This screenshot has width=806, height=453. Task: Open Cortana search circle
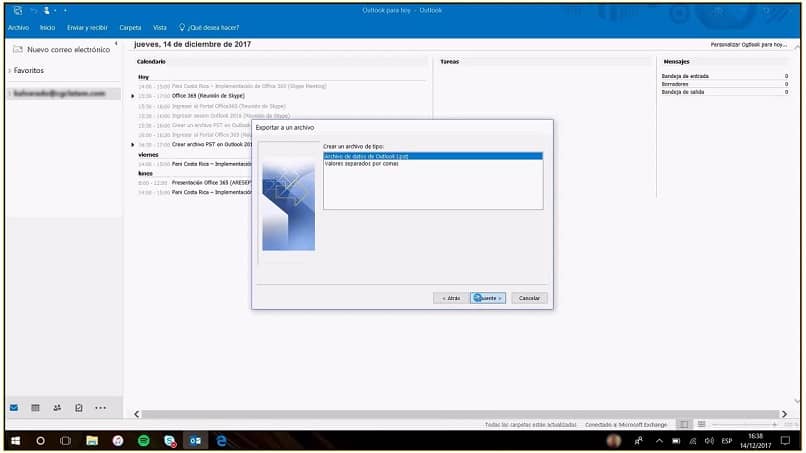40,441
